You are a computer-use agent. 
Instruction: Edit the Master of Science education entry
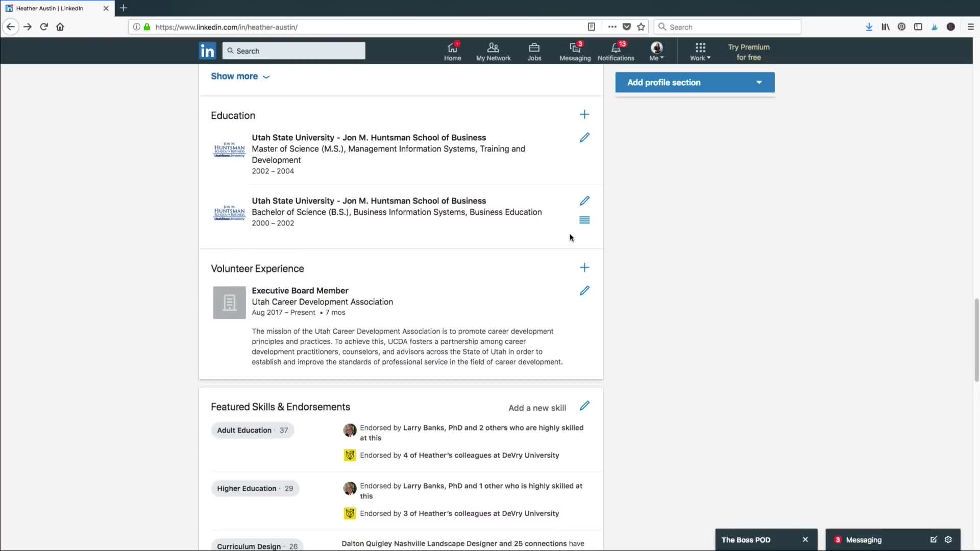584,138
